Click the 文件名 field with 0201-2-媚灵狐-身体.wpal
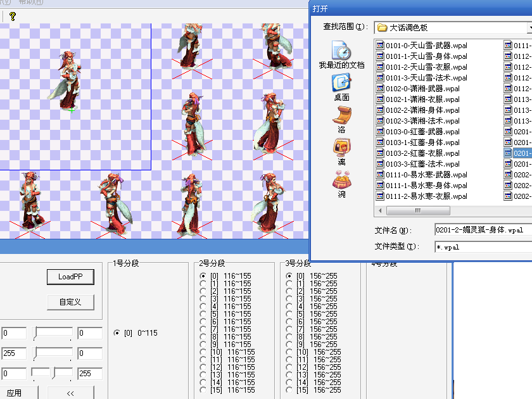 483,230
